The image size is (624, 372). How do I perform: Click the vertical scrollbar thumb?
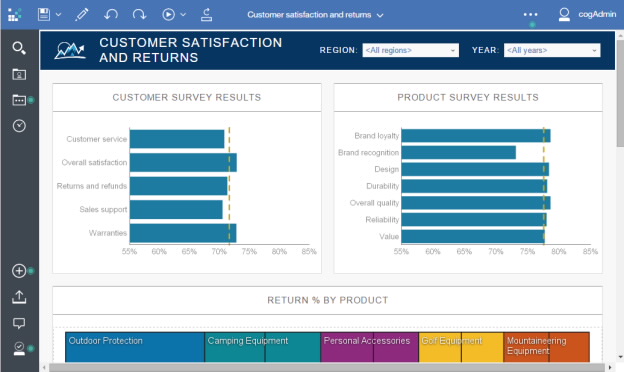tap(620, 92)
